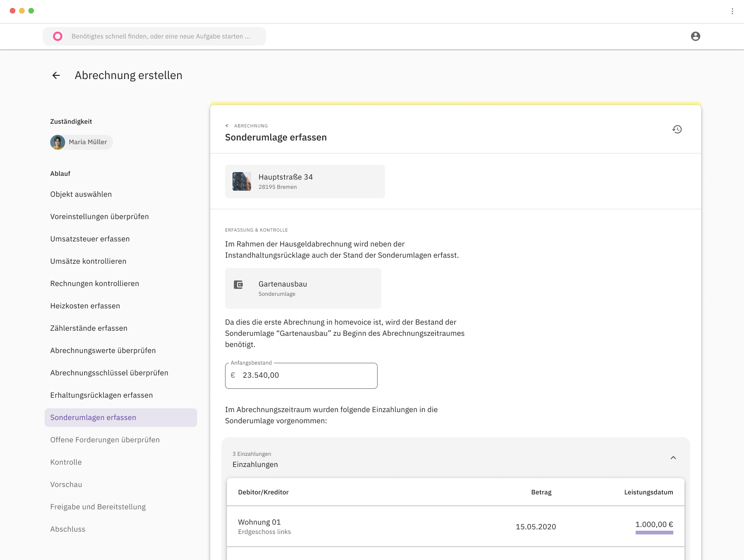744x560 pixels.
Task: Open Heizkosten erfassen step
Action: tap(85, 306)
